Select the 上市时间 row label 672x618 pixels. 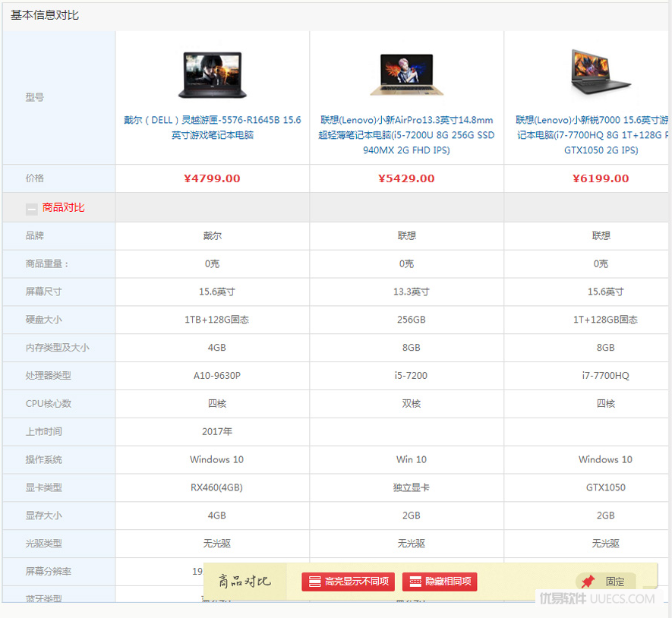pyautogui.click(x=44, y=431)
